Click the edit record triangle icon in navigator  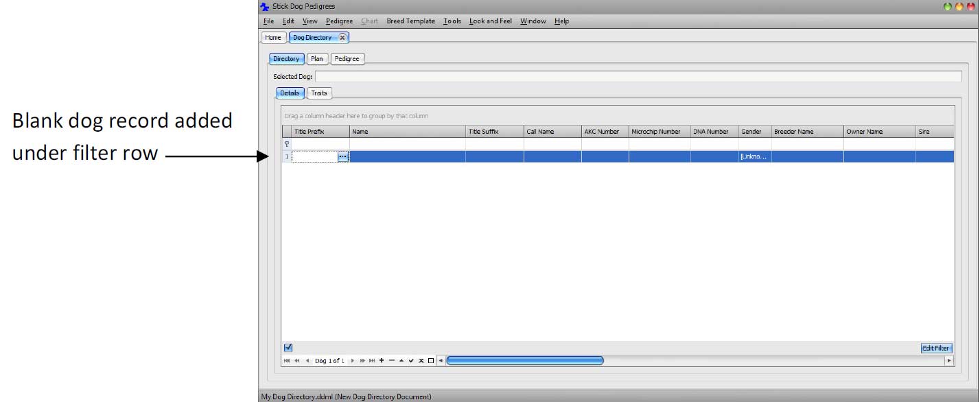tap(401, 361)
